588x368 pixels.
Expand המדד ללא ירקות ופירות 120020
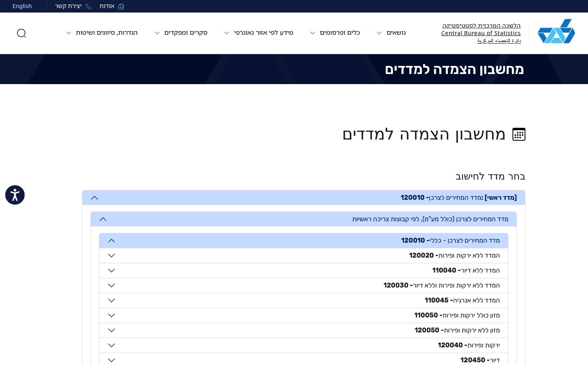click(x=304, y=256)
